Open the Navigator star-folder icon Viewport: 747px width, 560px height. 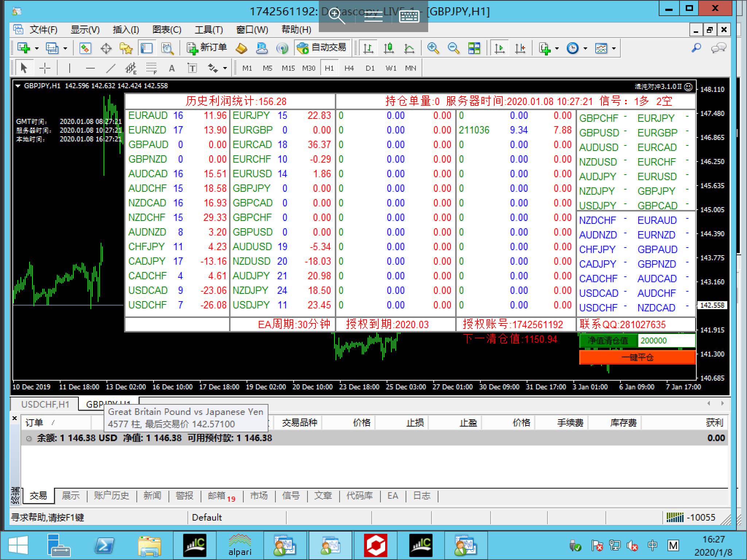[x=126, y=48]
